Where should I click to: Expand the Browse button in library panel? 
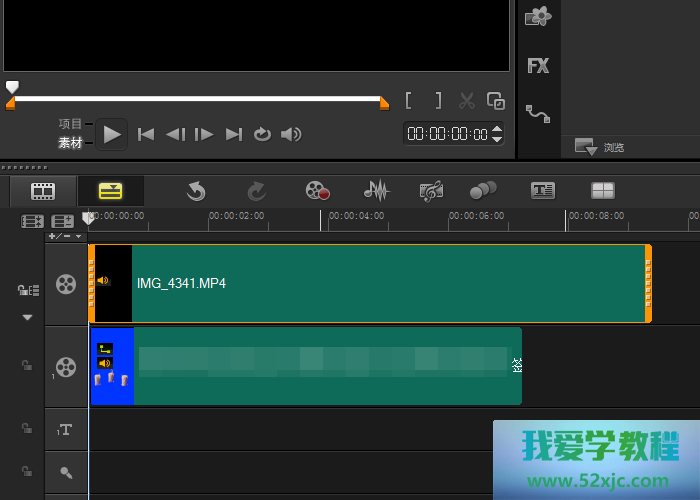tap(586, 146)
